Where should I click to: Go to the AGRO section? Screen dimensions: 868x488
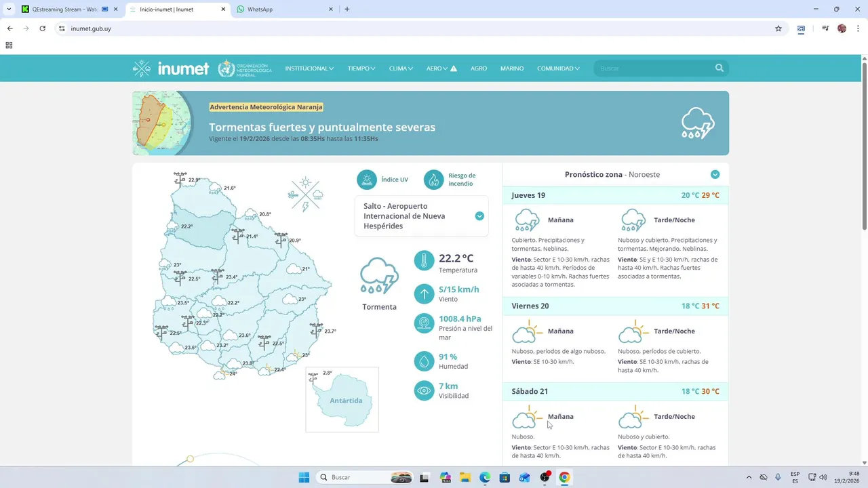[x=479, y=68]
